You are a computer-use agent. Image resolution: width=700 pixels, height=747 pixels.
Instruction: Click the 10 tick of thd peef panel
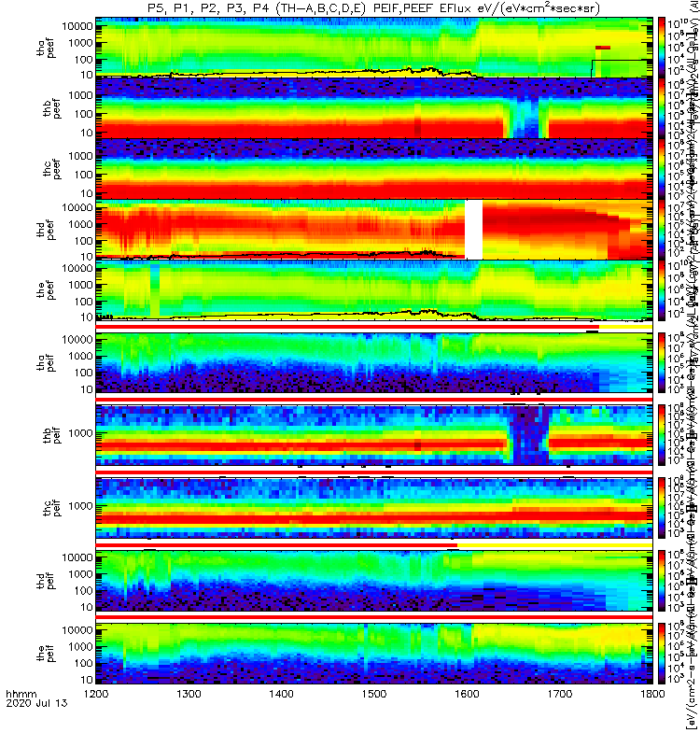pos(87,257)
